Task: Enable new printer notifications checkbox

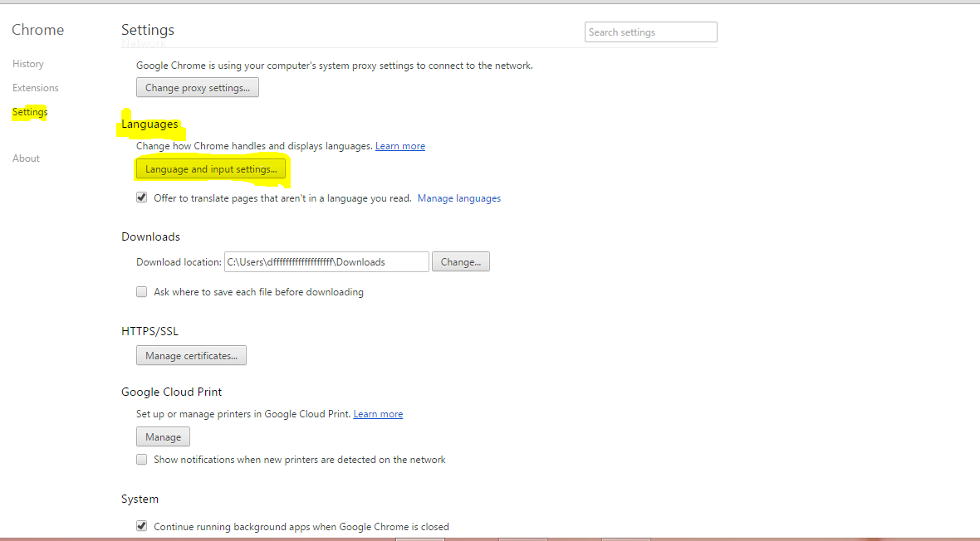Action: click(142, 460)
